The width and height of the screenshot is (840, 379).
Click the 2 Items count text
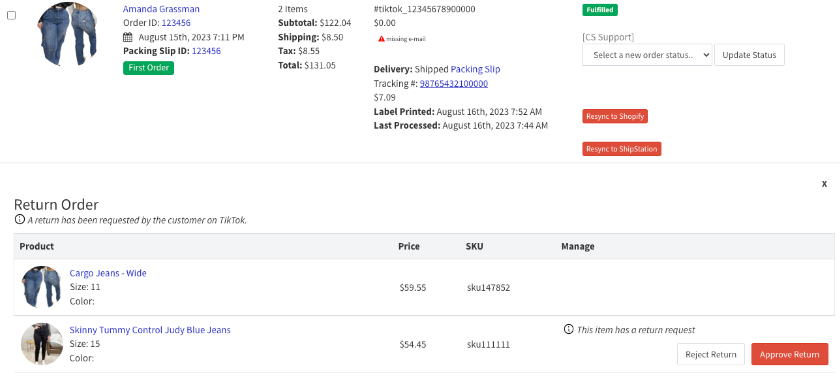[x=293, y=9]
